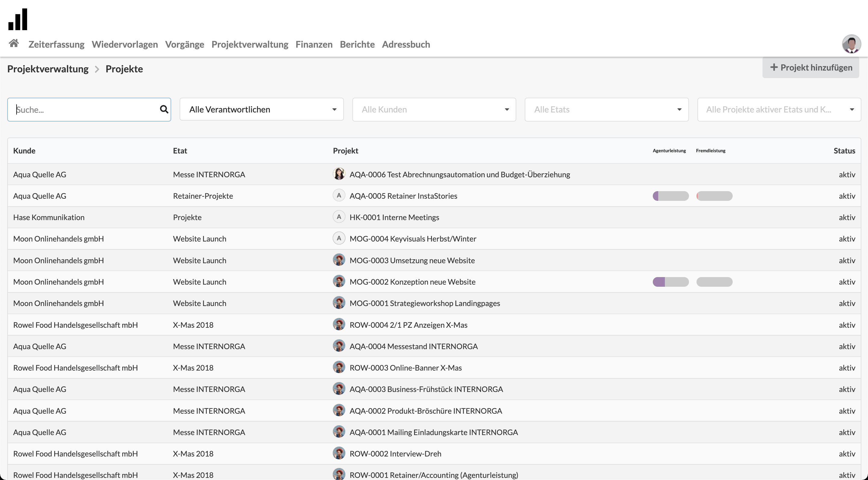Click the Projektverwaltung breadcrumb link
The height and width of the screenshot is (480, 868).
pyautogui.click(x=48, y=69)
